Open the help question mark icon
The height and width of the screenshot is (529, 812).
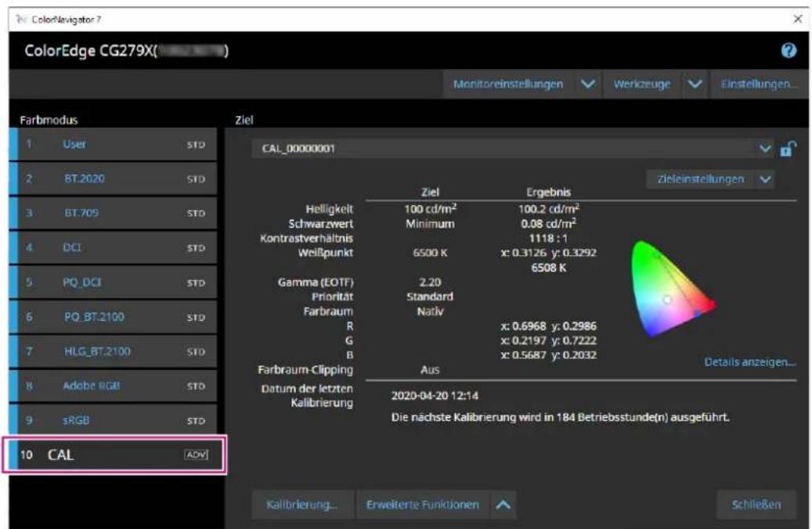tap(789, 50)
